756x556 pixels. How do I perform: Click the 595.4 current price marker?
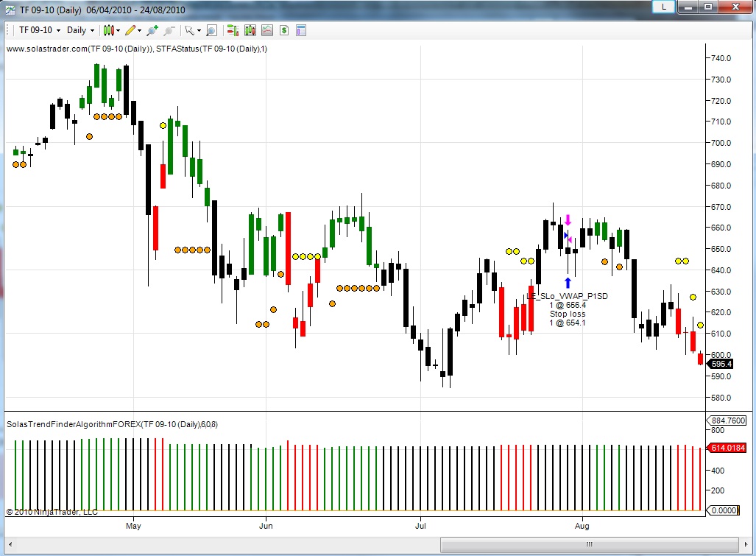[x=721, y=364]
